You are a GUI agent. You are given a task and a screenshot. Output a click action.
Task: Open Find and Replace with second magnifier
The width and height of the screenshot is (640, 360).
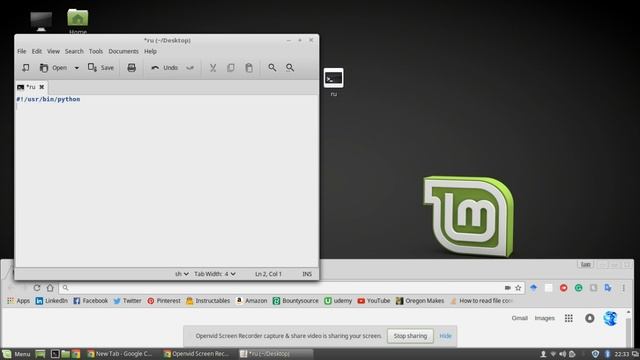(x=290, y=68)
